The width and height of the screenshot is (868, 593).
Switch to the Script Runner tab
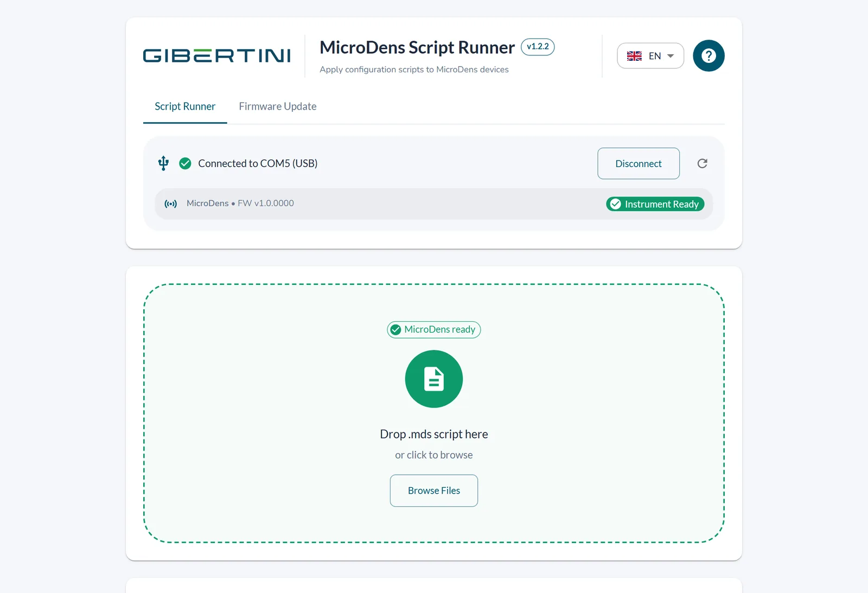[185, 106]
